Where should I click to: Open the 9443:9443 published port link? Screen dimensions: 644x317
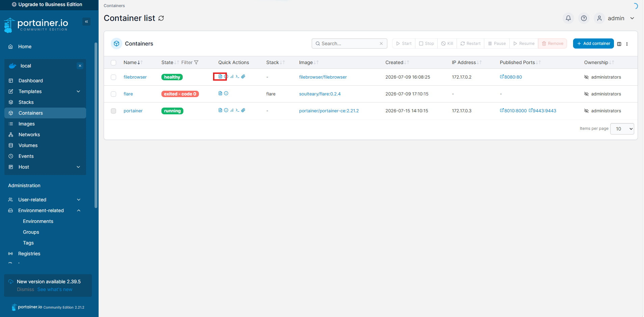click(x=542, y=111)
